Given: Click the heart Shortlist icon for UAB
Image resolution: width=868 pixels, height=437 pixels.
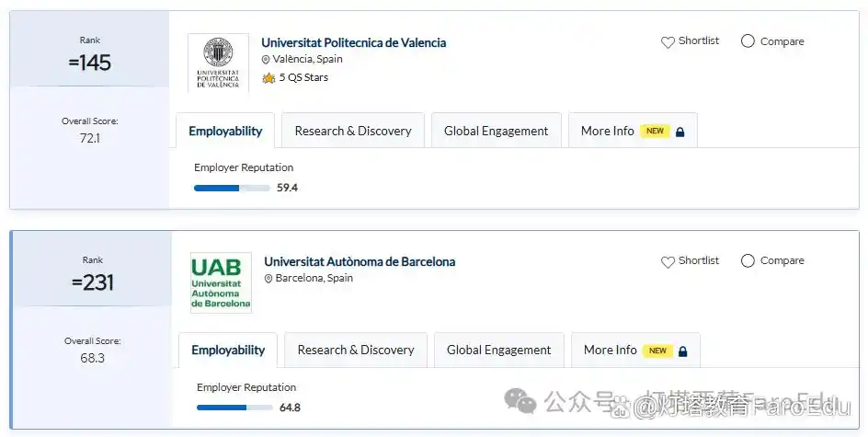Looking at the screenshot, I should click(668, 261).
